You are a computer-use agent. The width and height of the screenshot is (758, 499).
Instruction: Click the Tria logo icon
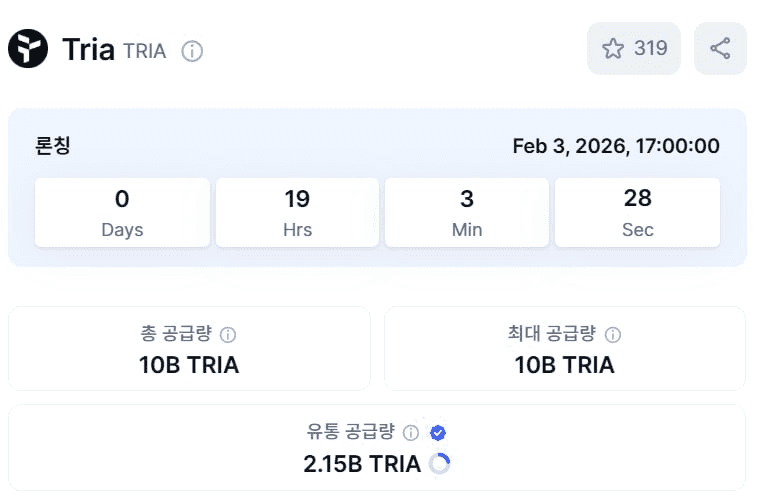pyautogui.click(x=28, y=49)
